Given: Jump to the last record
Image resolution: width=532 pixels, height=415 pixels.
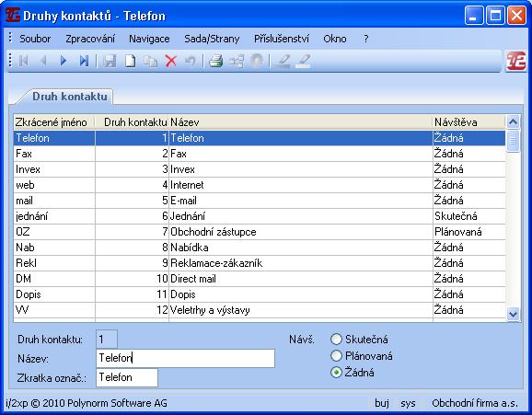Looking at the screenshot, I should point(84,61).
